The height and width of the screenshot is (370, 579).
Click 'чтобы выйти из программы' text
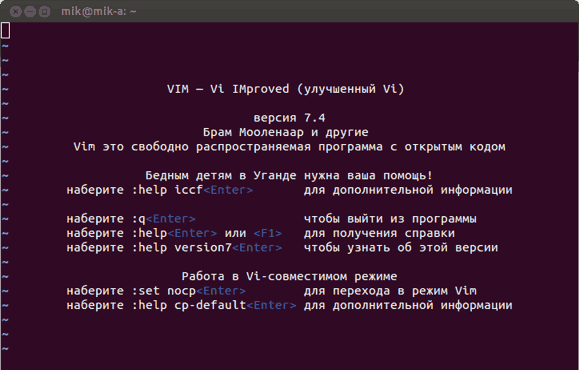(x=390, y=219)
